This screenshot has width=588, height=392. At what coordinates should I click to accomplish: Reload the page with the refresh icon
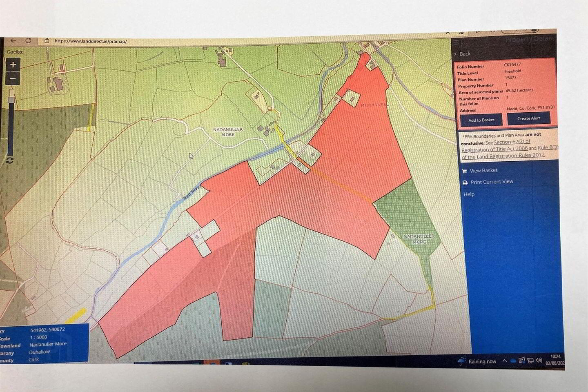pos(28,40)
